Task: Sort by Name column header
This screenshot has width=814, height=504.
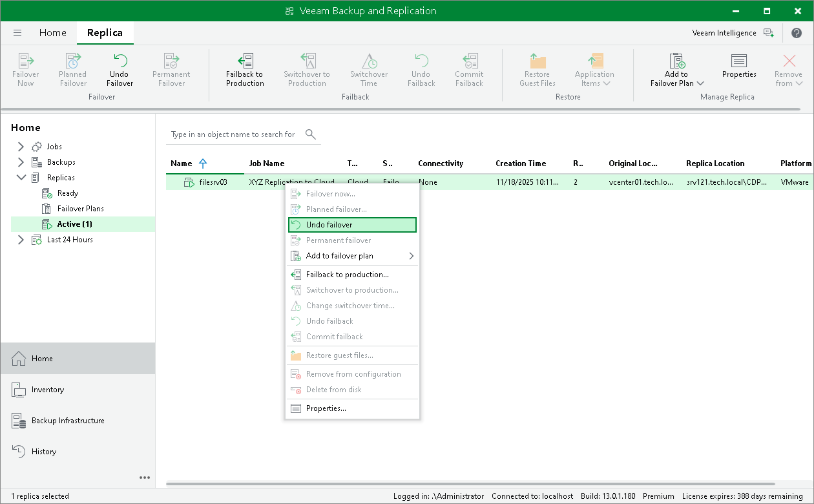Action: tap(182, 163)
